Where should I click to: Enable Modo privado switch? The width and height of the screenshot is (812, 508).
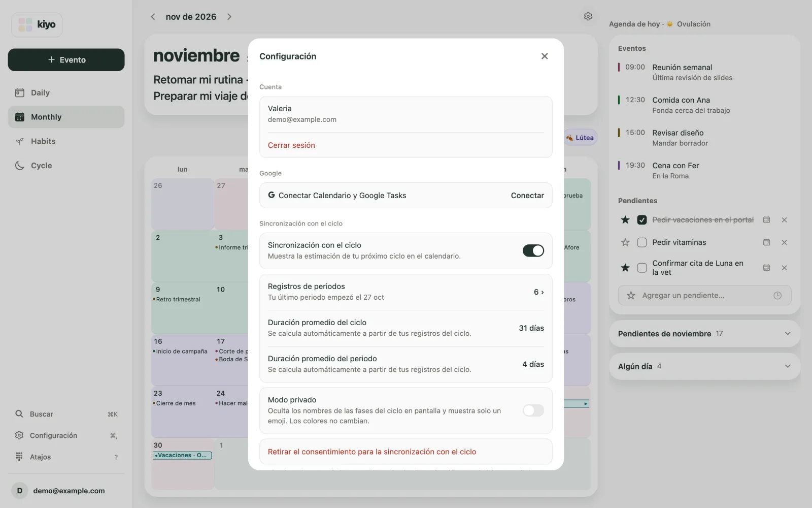(x=533, y=410)
